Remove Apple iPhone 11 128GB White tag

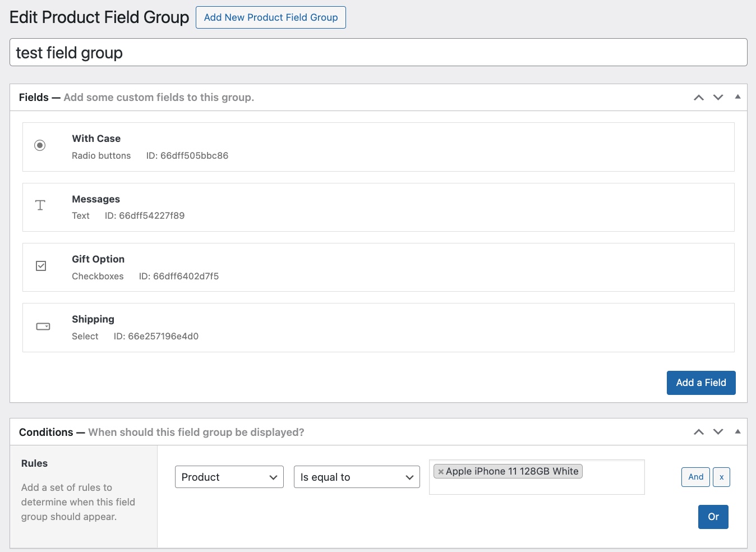(x=441, y=472)
